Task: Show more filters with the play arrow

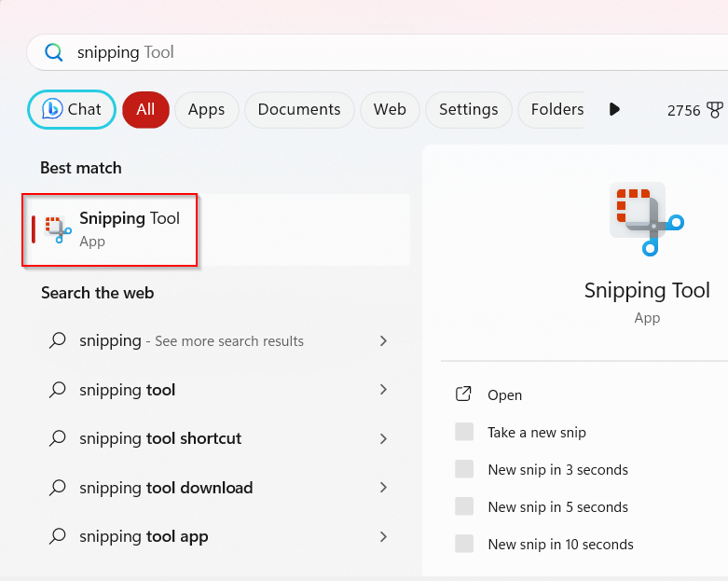Action: click(x=614, y=110)
